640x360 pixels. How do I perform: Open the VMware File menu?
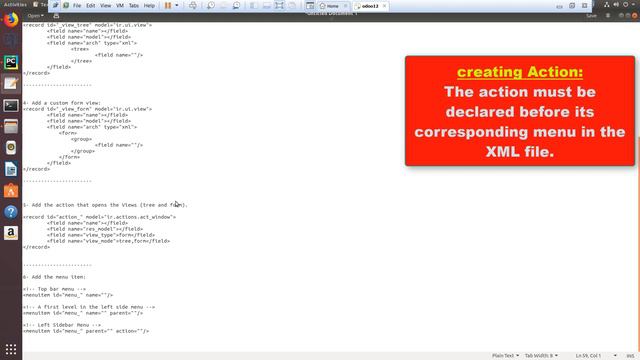pos(77,6)
